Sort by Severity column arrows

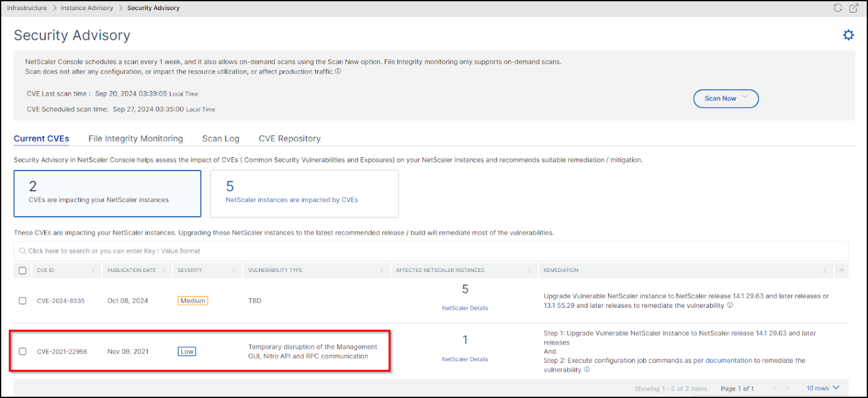(234, 270)
